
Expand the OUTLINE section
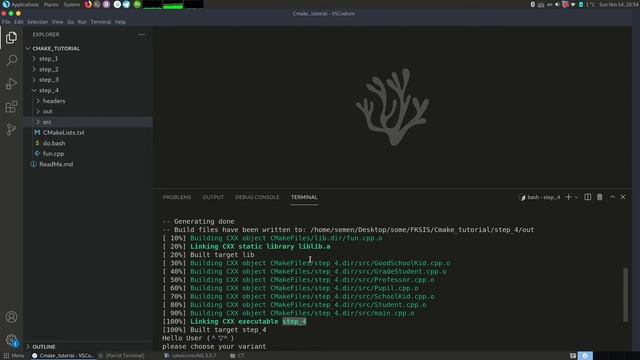[x=88, y=347]
